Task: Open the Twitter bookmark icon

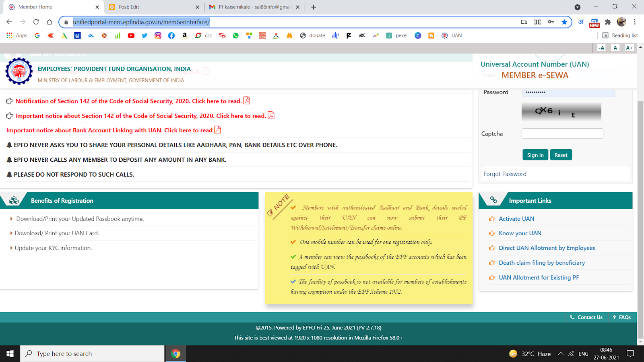Action: pyautogui.click(x=144, y=35)
